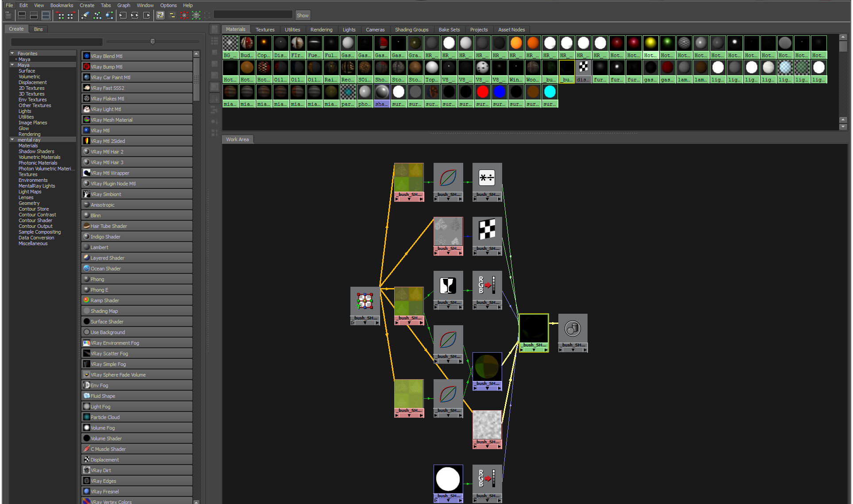Show top tabs only view

click(22, 15)
